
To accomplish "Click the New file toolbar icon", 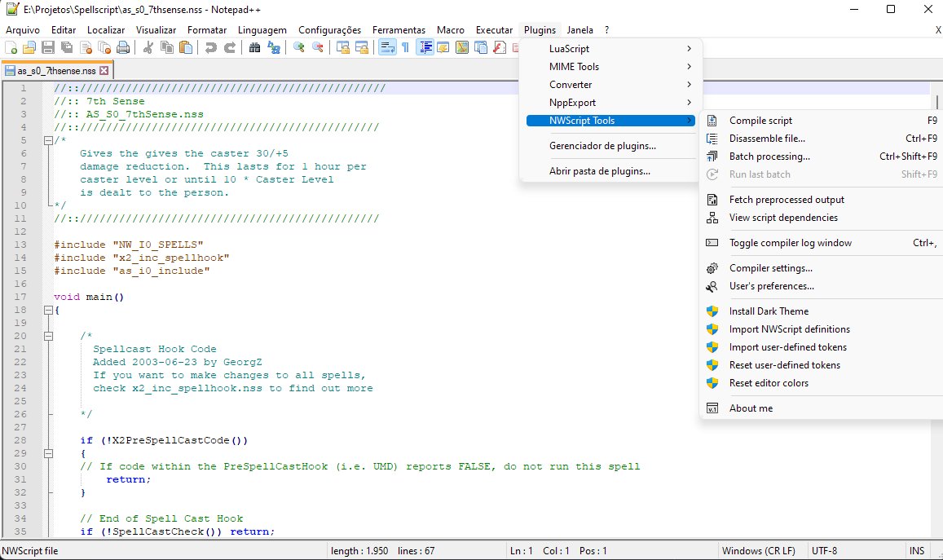I will point(11,47).
